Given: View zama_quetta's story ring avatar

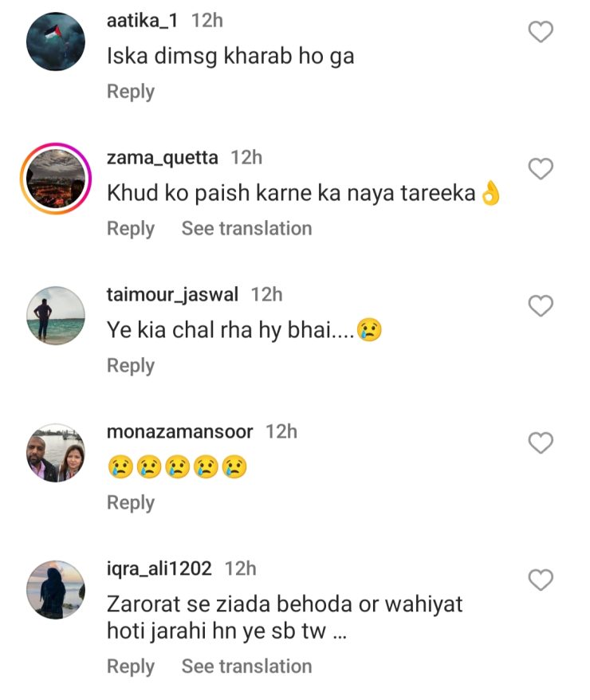Looking at the screenshot, I should [56, 179].
